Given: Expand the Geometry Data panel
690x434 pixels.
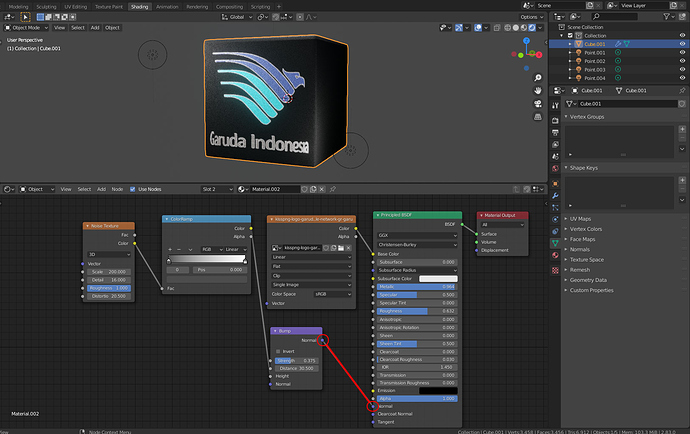Looking at the screenshot, I should click(588, 280).
